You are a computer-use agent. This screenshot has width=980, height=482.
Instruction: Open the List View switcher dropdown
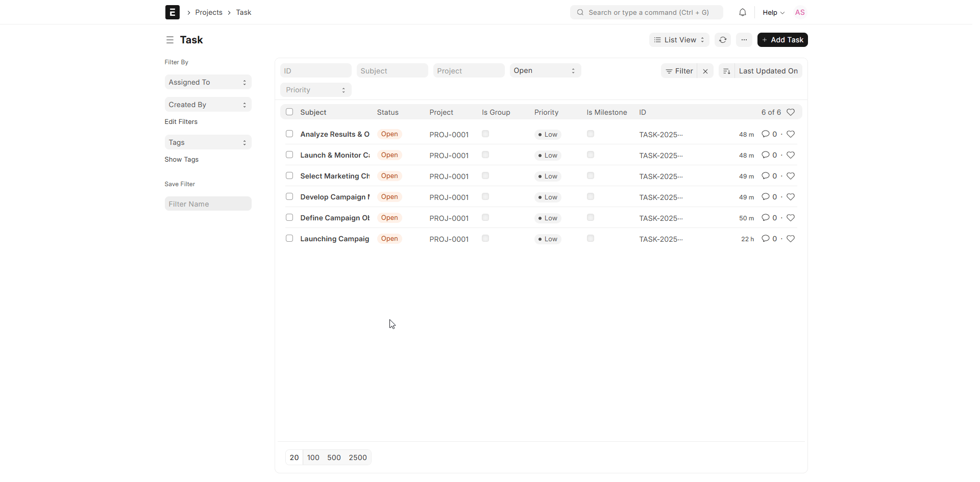pos(679,40)
